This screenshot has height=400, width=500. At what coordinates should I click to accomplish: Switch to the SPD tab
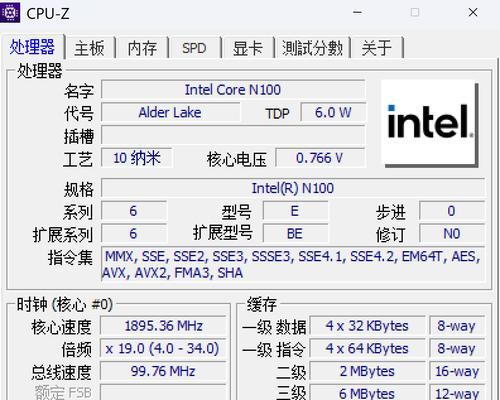click(194, 48)
